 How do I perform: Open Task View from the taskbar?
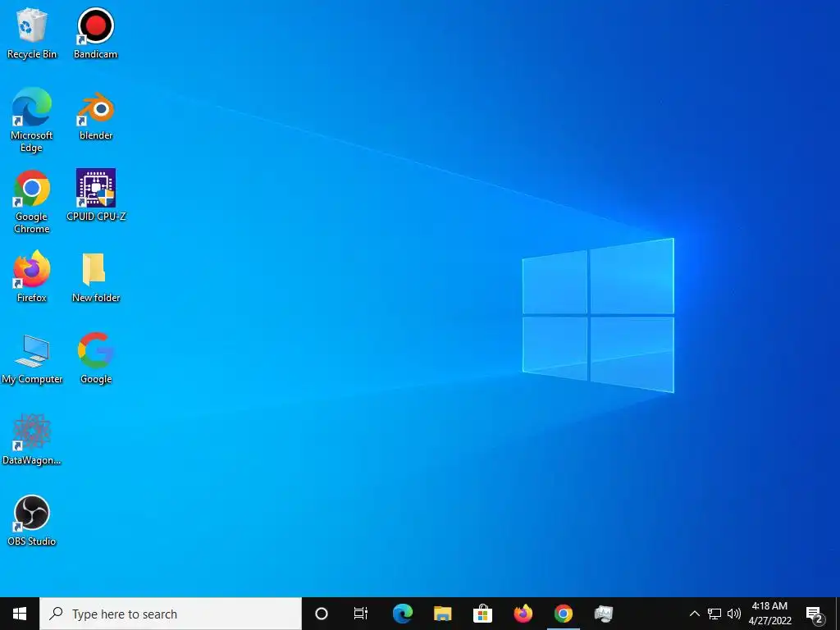(x=361, y=614)
